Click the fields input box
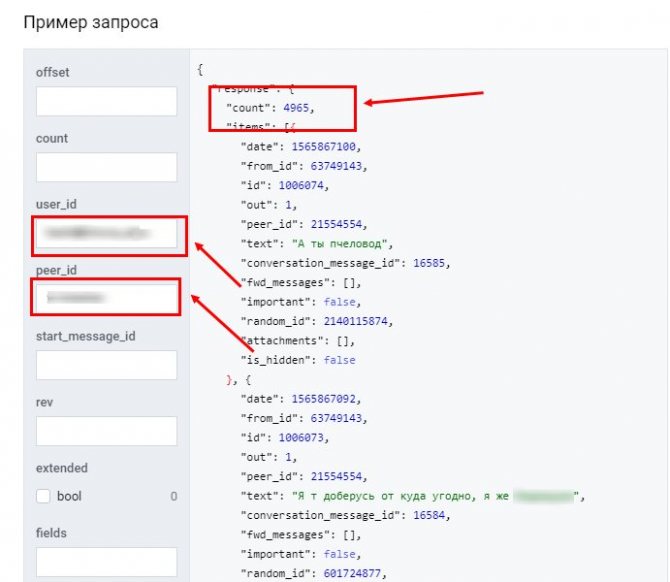Image resolution: width=670 pixels, height=582 pixels. (x=106, y=562)
